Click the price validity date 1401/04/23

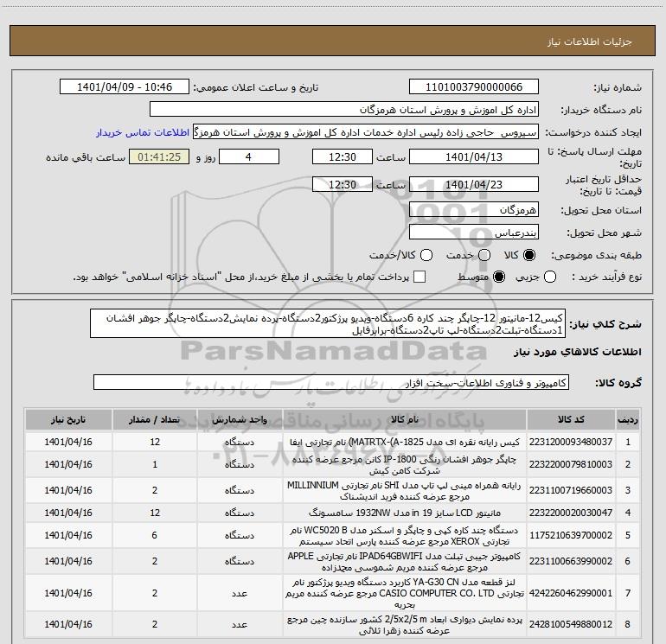point(474,184)
